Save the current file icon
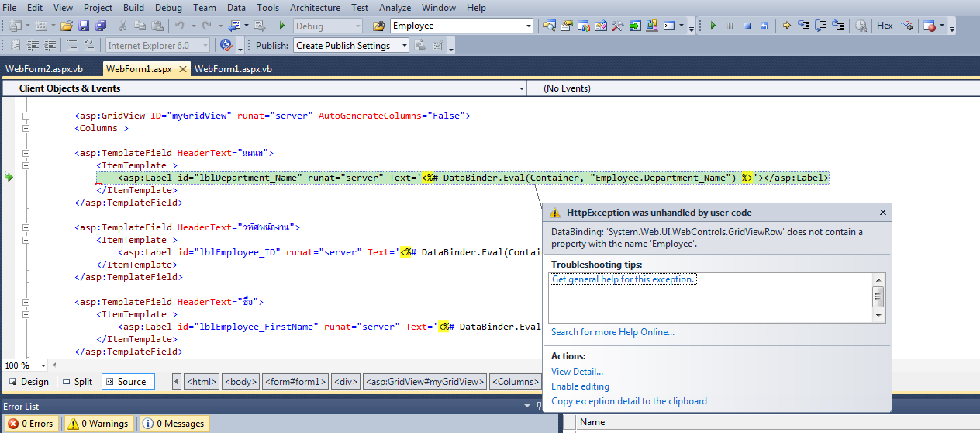The height and width of the screenshot is (433, 980). click(x=84, y=26)
